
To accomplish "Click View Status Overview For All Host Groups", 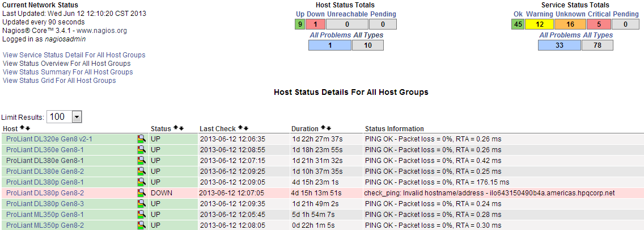I will [x=66, y=64].
